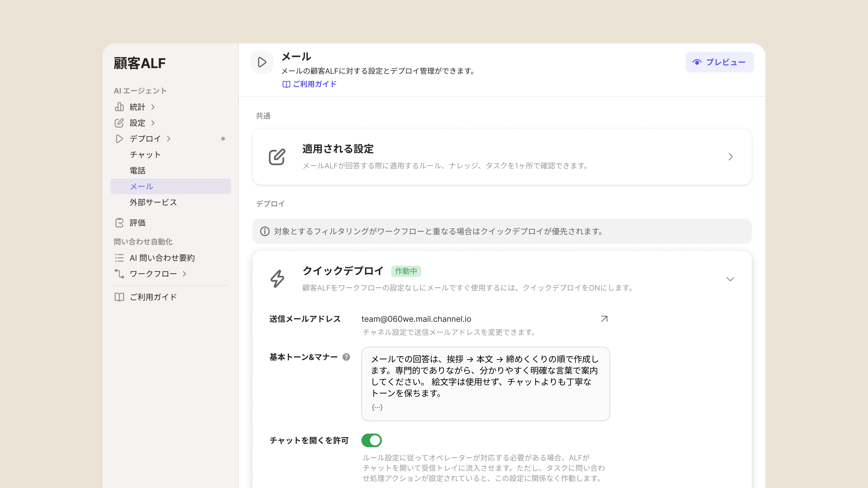
Task: Click the variable insert braces icon in text box
Action: point(377,407)
